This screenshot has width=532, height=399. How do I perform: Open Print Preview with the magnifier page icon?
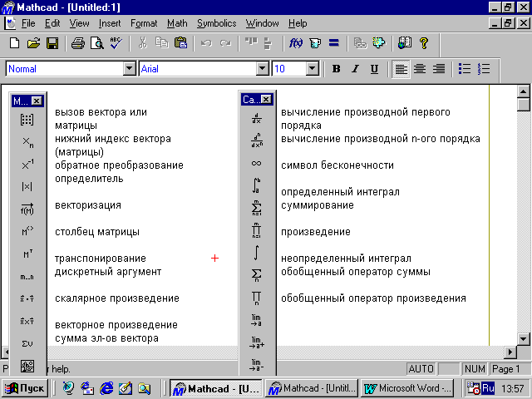(x=97, y=43)
